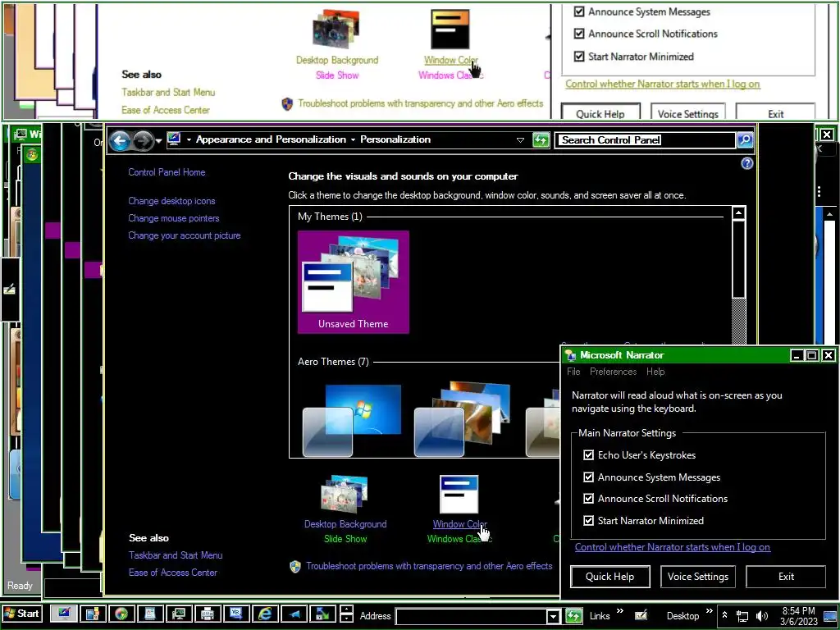Screen dimensions: 840x630
Task: Refresh the Personalization page with green arrows button
Action: [x=541, y=140]
